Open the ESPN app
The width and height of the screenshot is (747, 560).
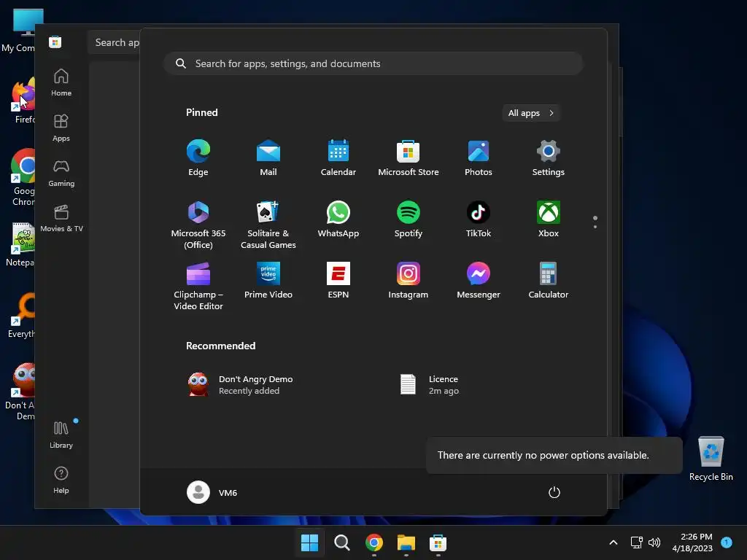[x=338, y=281]
